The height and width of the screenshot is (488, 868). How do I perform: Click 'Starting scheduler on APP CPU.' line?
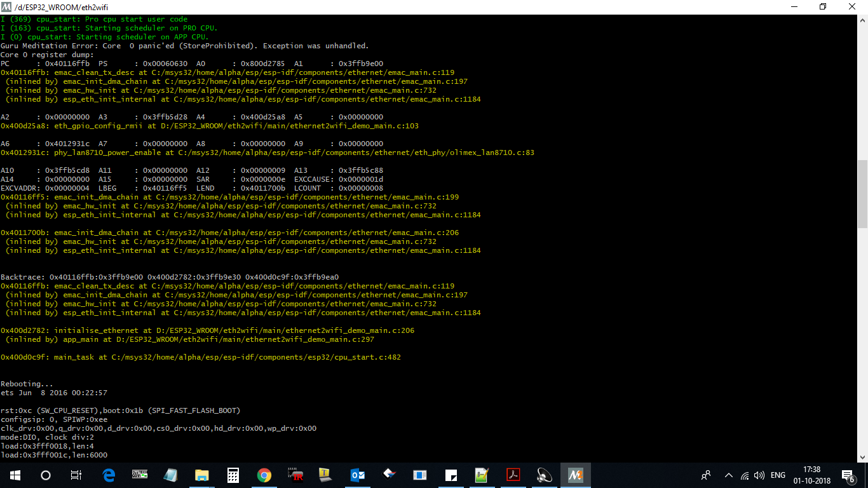tap(105, 37)
